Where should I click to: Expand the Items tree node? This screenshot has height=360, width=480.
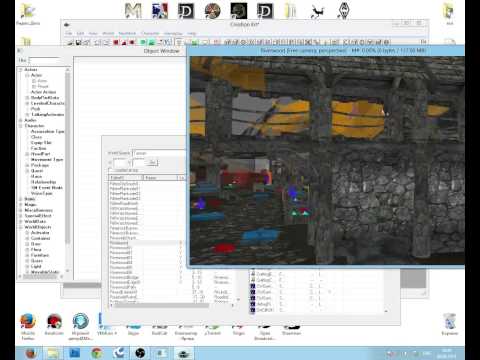click(21, 199)
